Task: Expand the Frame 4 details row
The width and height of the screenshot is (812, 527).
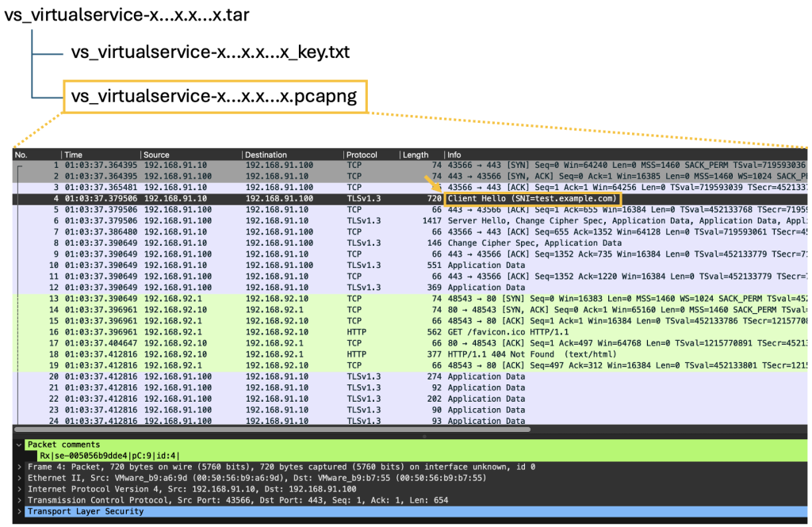Action: (x=19, y=468)
